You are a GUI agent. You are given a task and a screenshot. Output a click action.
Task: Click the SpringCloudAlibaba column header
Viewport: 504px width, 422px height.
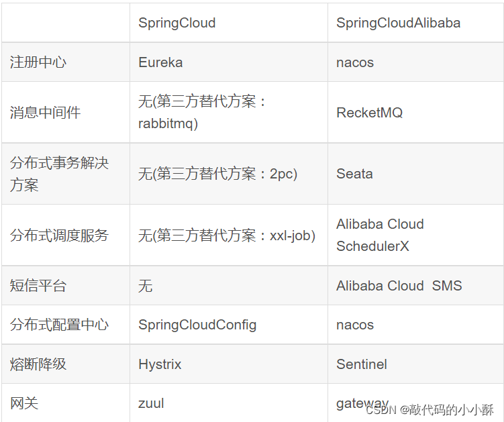(398, 23)
